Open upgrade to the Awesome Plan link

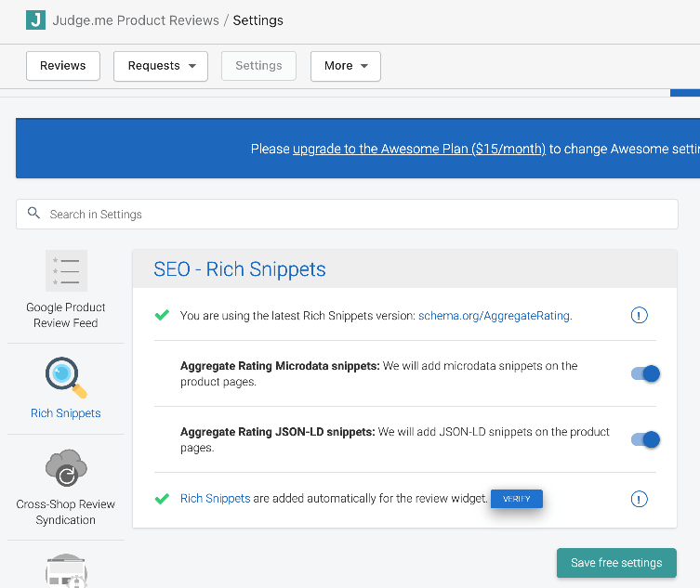419,149
